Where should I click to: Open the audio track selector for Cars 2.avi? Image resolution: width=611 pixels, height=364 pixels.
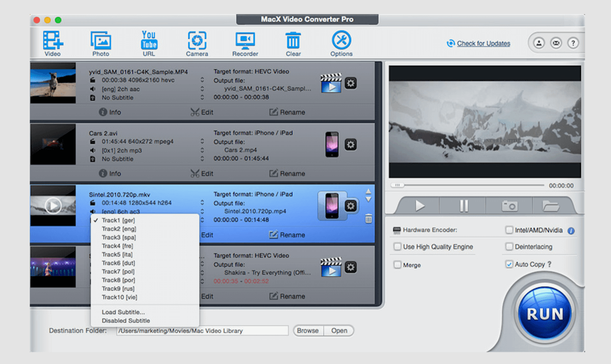(202, 150)
